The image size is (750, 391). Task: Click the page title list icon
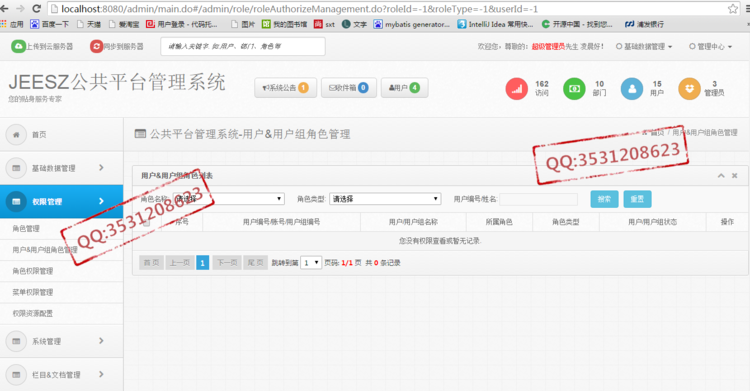coord(140,134)
